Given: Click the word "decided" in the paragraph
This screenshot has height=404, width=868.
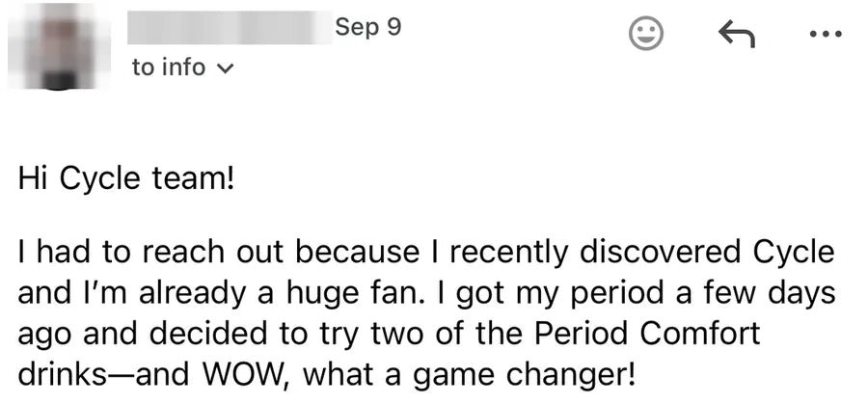Looking at the screenshot, I should [198, 334].
